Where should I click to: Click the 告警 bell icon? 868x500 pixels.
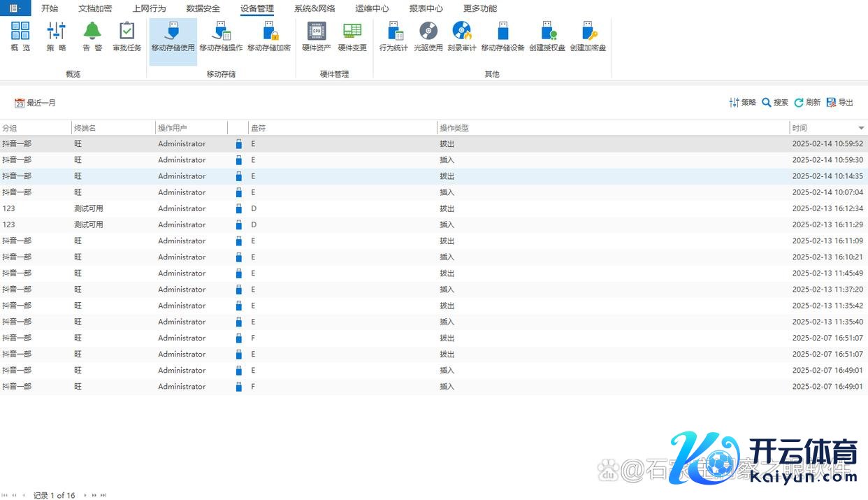point(92,36)
